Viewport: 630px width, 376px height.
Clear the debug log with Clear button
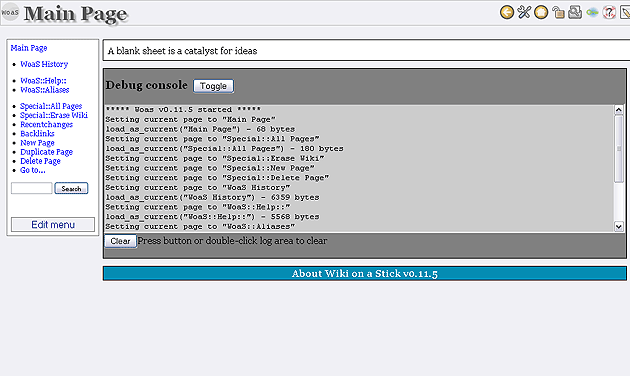pyautogui.click(x=121, y=241)
